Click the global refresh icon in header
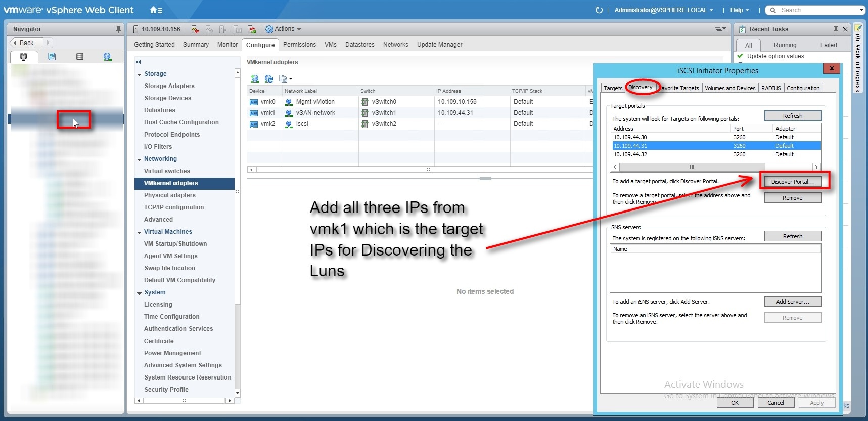The width and height of the screenshot is (868, 421). pos(599,10)
